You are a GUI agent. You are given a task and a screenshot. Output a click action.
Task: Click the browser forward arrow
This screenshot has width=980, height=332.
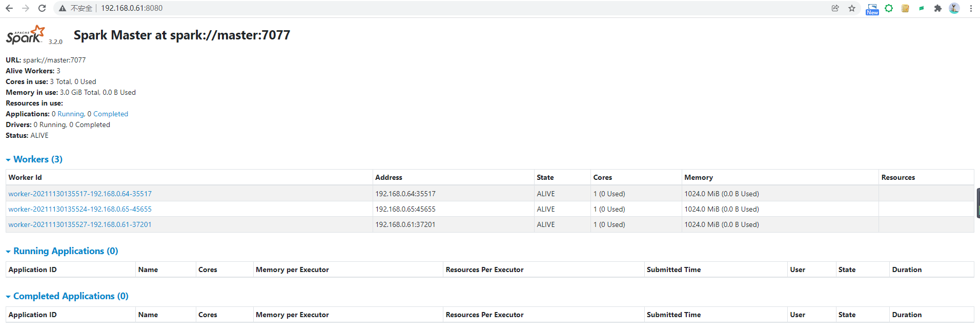pos(26,8)
